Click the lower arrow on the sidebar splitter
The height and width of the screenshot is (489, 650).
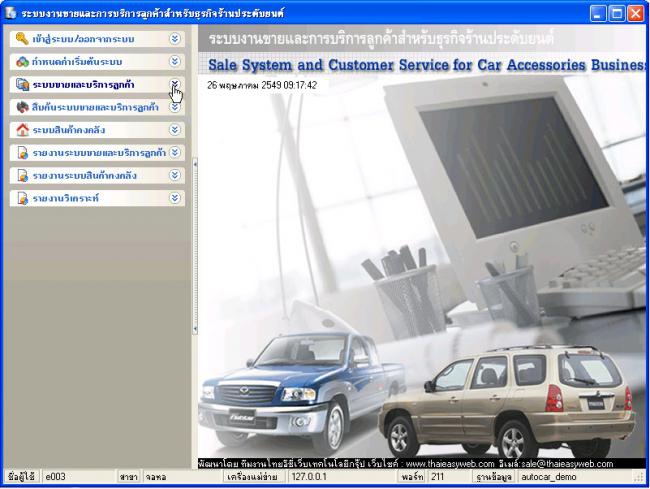pos(195,329)
